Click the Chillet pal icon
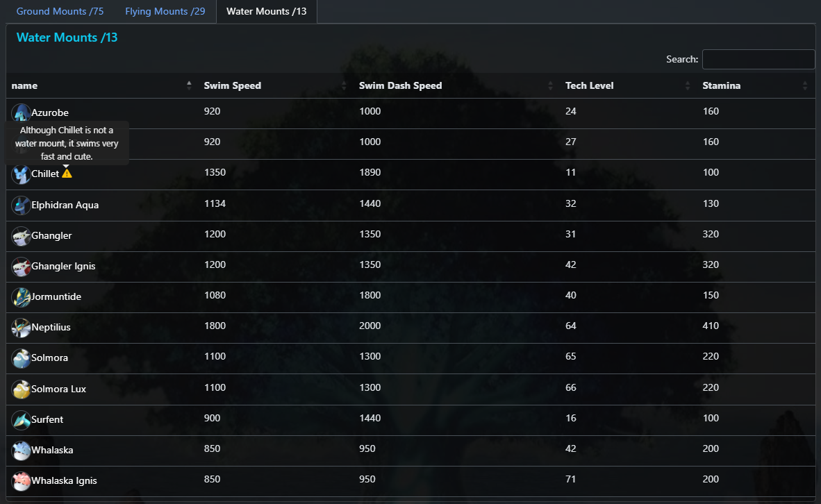 (x=21, y=174)
